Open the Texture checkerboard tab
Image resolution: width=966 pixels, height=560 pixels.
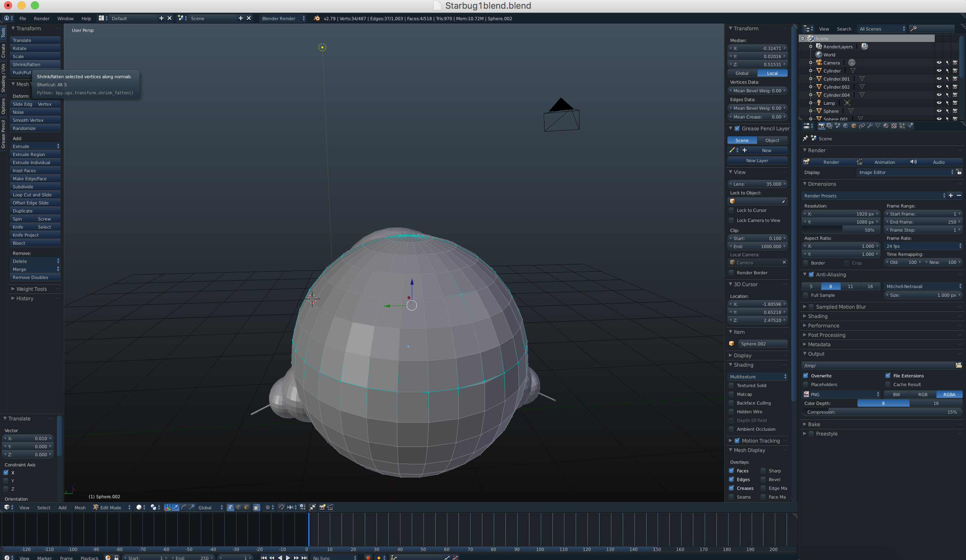[x=894, y=126]
